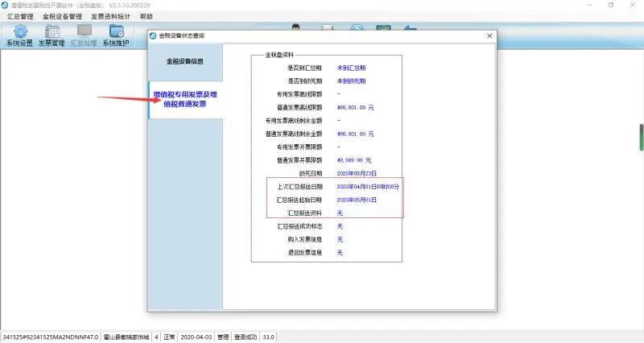Click the 是否到汇总期 label
The width and height of the screenshot is (644, 343).
304,68
